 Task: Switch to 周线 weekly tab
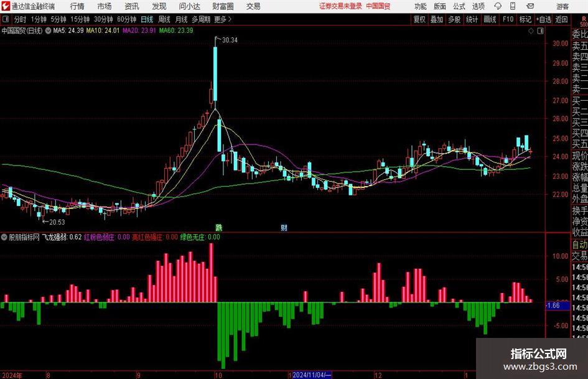[164, 19]
